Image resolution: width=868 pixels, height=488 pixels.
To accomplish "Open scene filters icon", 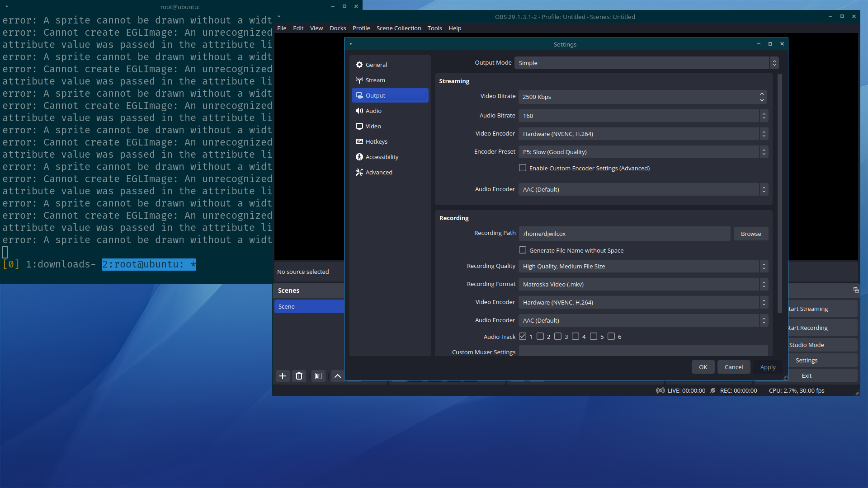I will point(318,376).
